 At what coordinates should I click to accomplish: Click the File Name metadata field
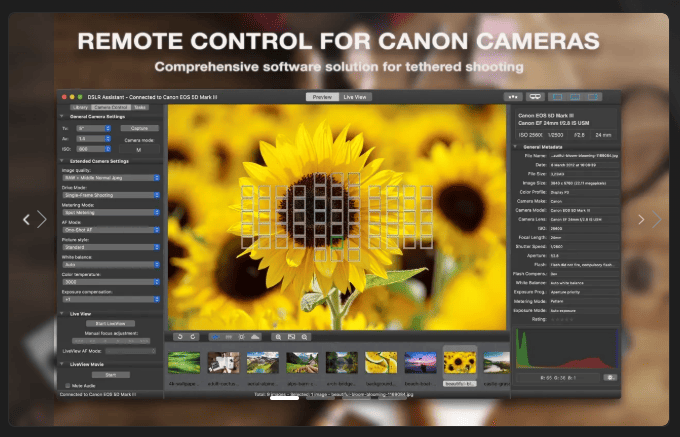(584, 156)
